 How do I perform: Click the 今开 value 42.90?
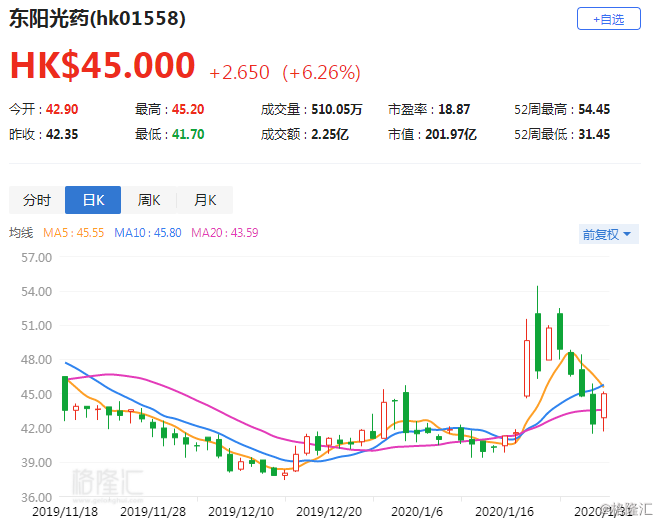pyautogui.click(x=62, y=109)
